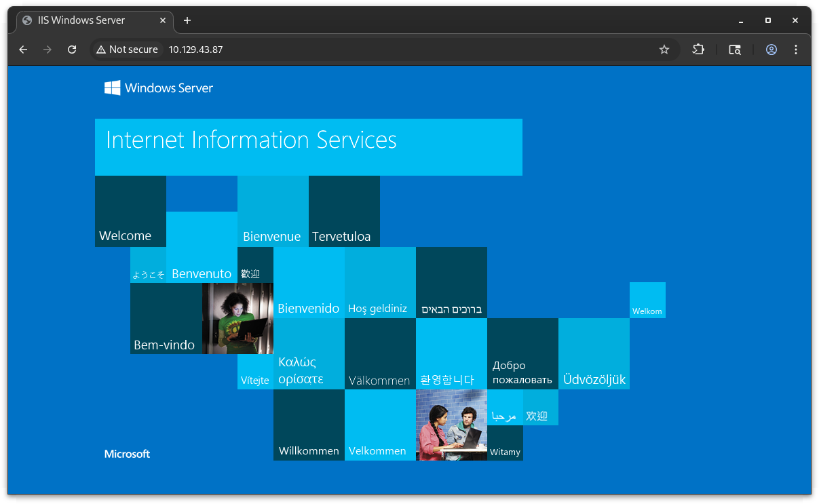Click the Arabic مرحبا tile
This screenshot has width=819, height=504.
[505, 407]
